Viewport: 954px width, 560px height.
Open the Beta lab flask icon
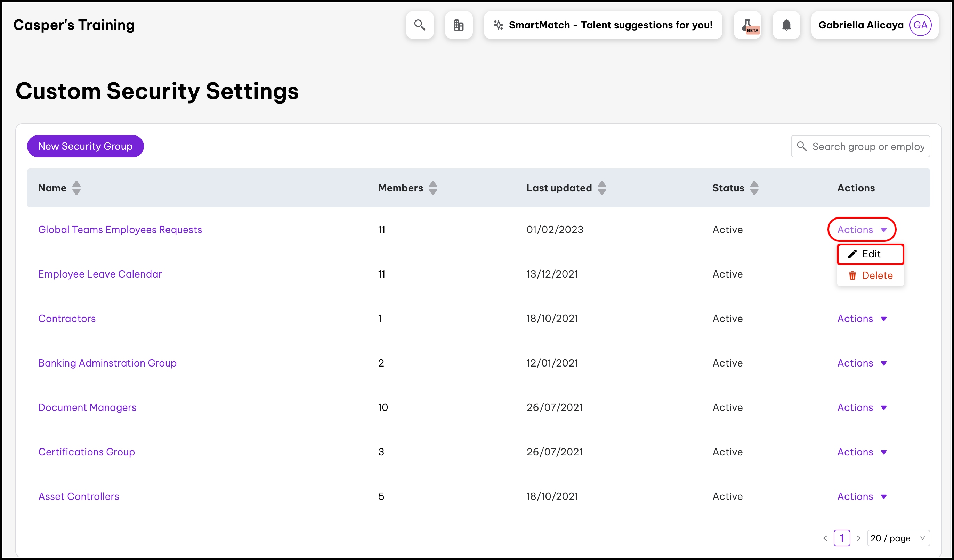(x=747, y=25)
